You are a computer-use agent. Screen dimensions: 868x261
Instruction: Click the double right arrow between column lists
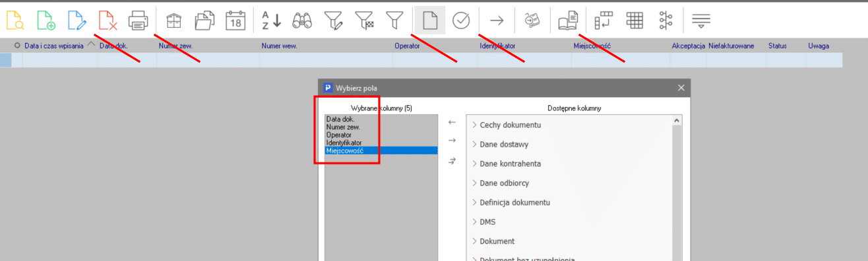point(452,161)
